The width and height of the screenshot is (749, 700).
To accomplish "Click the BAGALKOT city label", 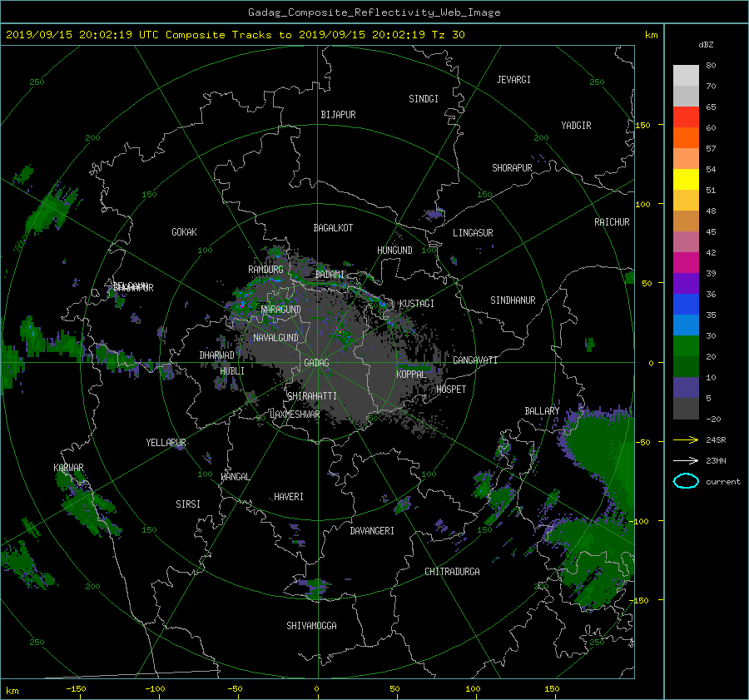I will click(333, 228).
